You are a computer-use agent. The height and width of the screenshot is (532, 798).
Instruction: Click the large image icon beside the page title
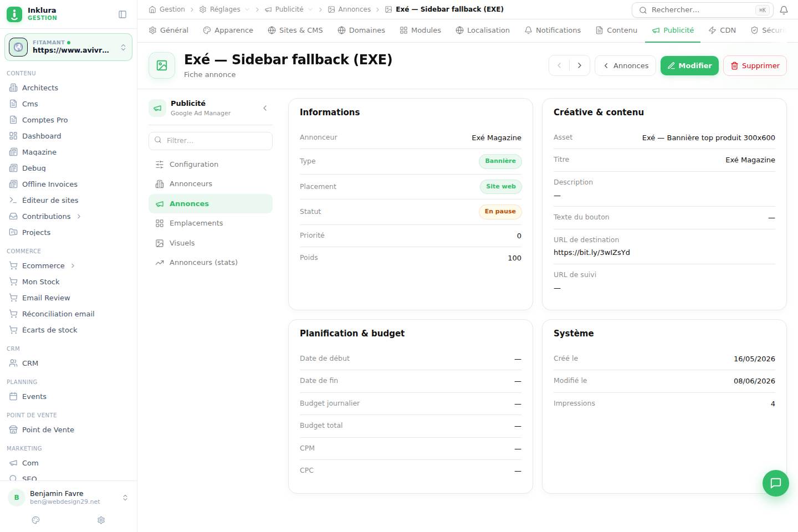(x=162, y=65)
